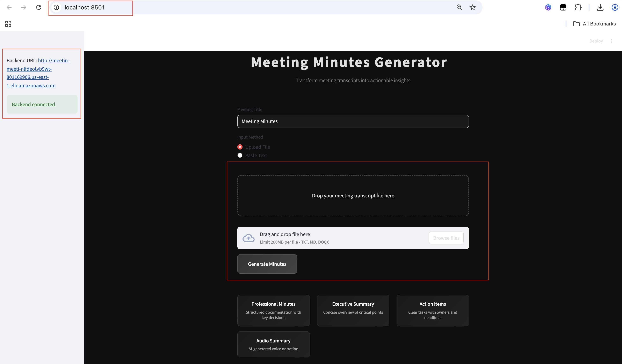Click the Professional Minutes card

(x=273, y=310)
